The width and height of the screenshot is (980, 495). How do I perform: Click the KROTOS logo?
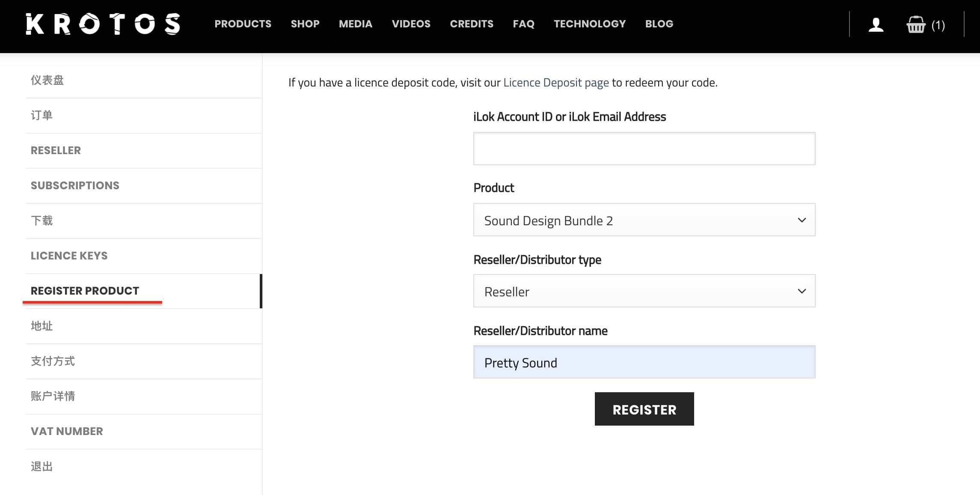click(103, 24)
